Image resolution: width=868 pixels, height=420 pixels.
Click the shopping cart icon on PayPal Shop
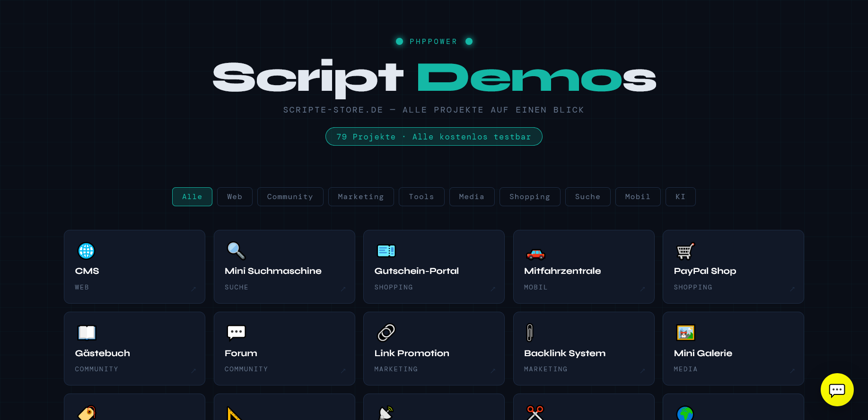click(x=685, y=251)
